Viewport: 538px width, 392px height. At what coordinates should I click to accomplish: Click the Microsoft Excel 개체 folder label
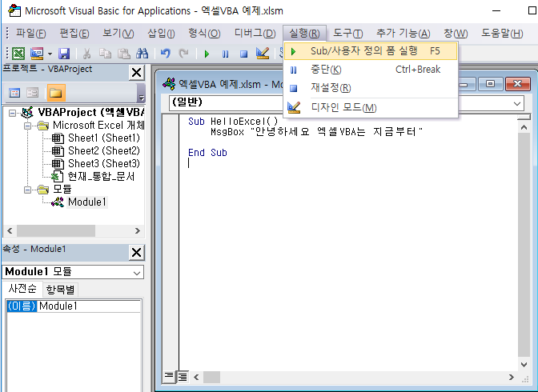[98, 125]
